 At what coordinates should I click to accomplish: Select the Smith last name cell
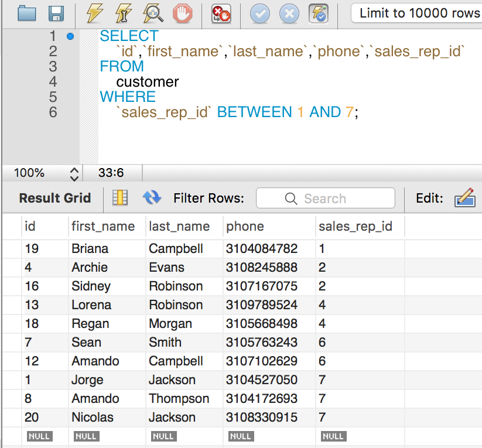click(x=184, y=343)
